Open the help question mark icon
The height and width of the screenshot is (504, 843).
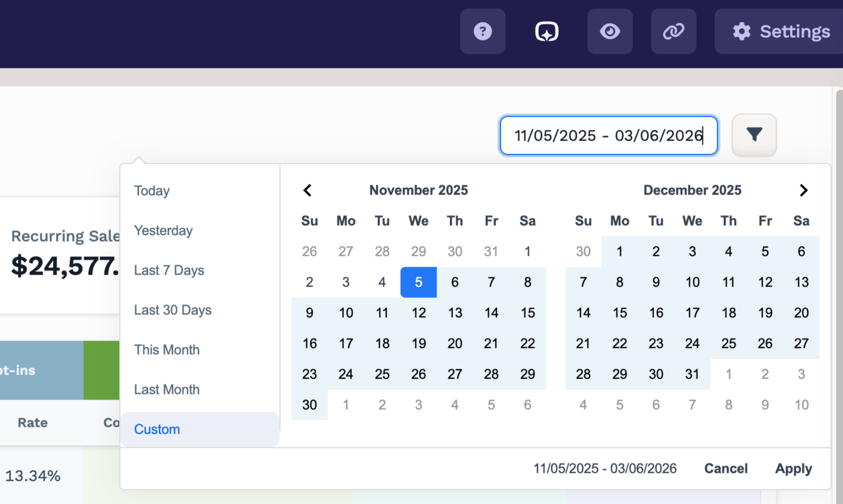482,31
